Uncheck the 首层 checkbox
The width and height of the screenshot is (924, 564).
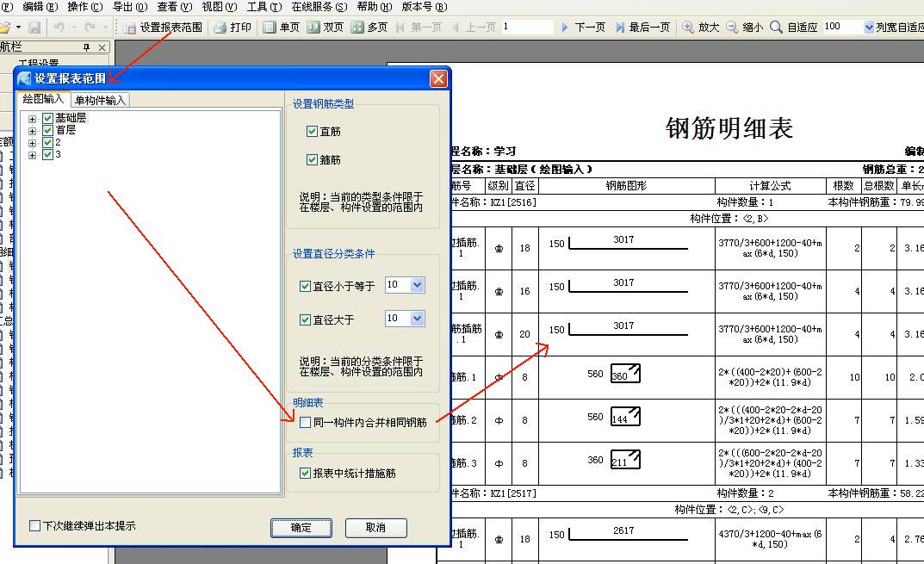pos(47,131)
